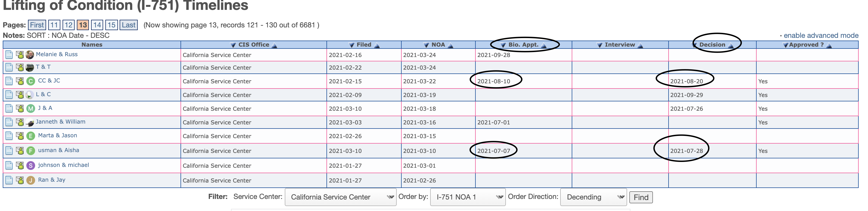868x211 pixels.
Task: Open Janneth & William profile link
Action: (61, 121)
